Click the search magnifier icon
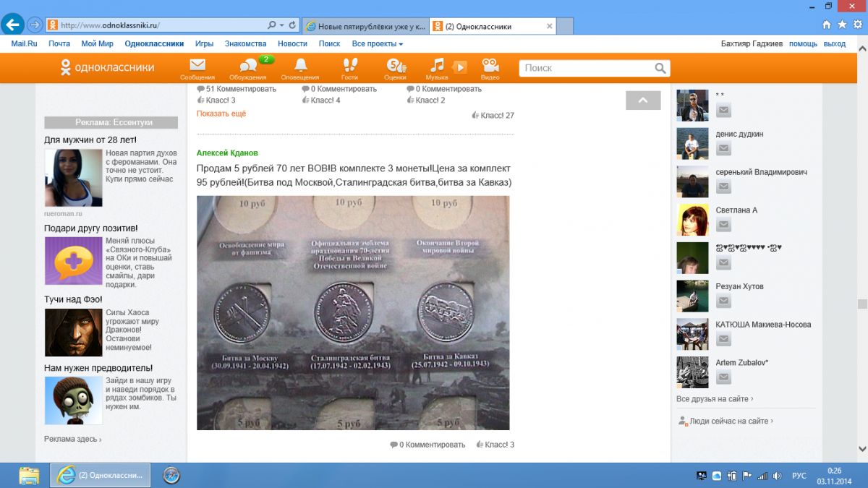 click(660, 68)
